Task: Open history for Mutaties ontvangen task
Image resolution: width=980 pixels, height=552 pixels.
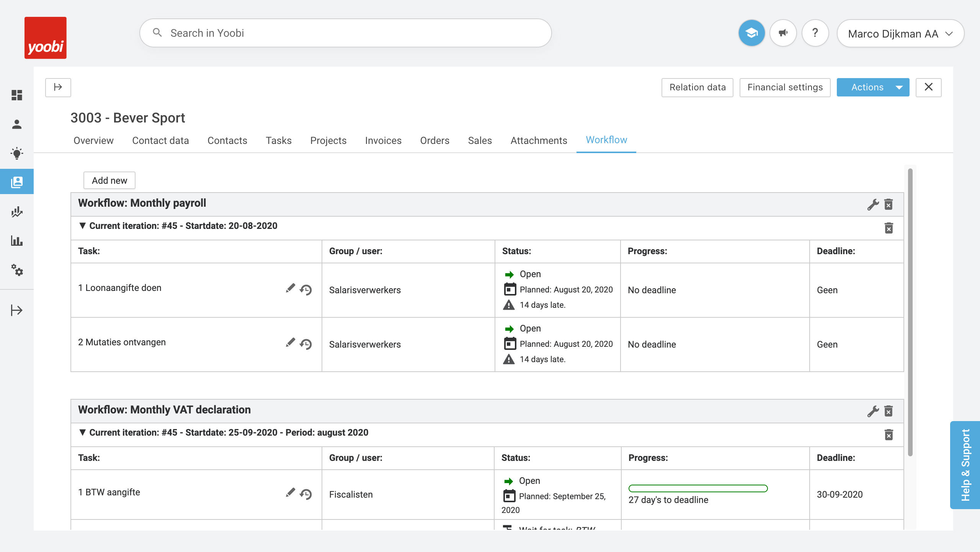Action: click(x=306, y=344)
